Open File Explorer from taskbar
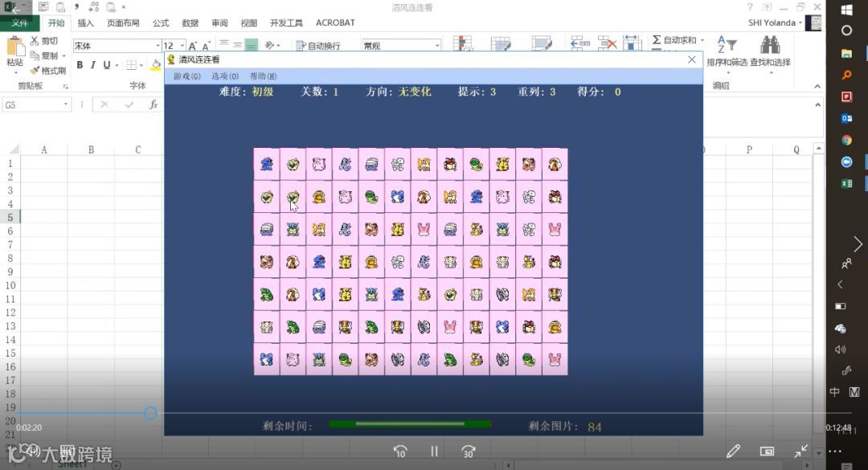868x470 pixels. pos(846,53)
